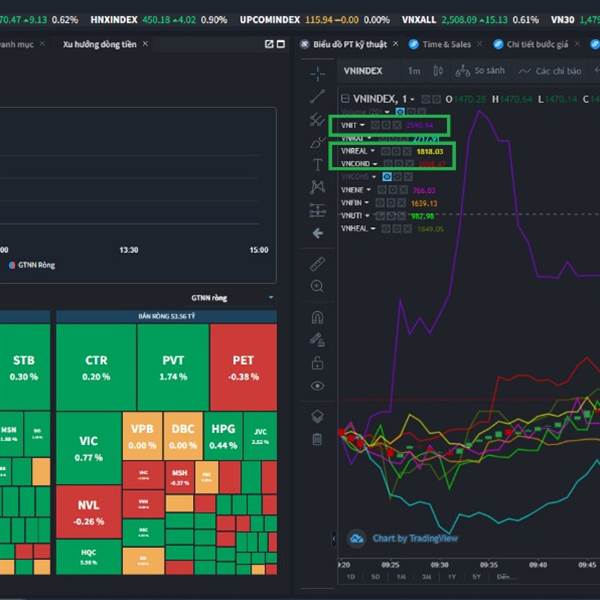Screen dimensions: 600x600
Task: Select the pitchfork/Fibonacci tool
Action: 317,119
